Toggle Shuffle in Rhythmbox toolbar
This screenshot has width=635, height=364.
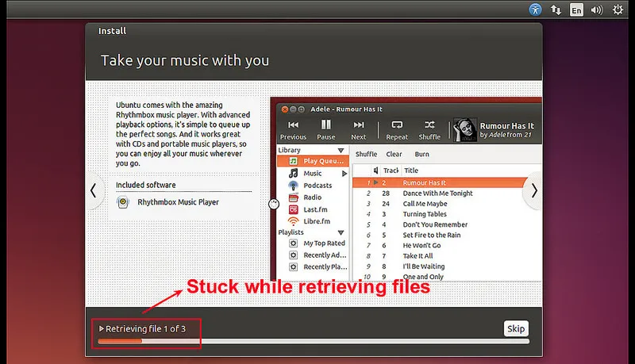(x=429, y=129)
